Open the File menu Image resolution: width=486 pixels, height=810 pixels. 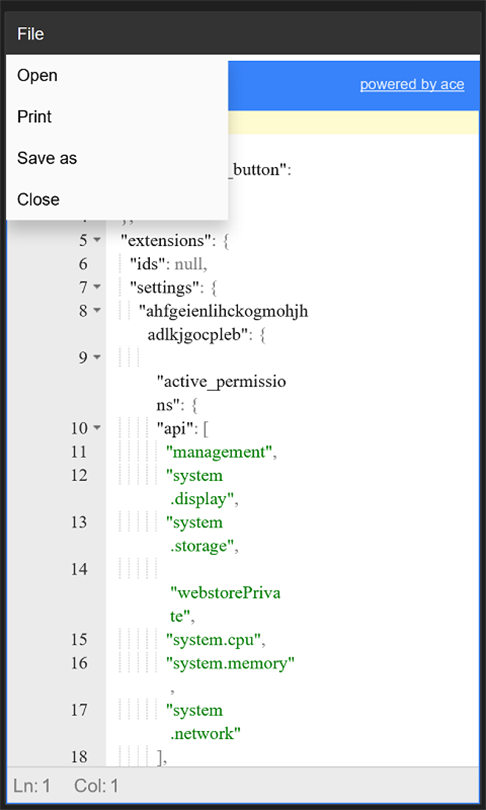[x=30, y=34]
